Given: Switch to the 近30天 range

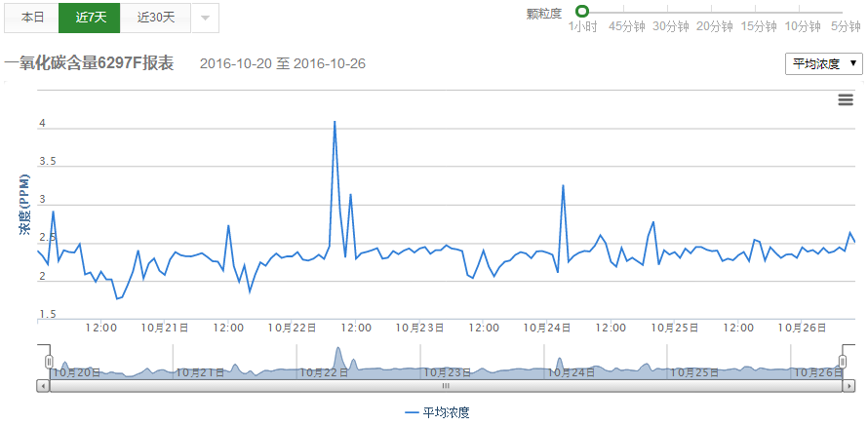Looking at the screenshot, I should 156,18.
